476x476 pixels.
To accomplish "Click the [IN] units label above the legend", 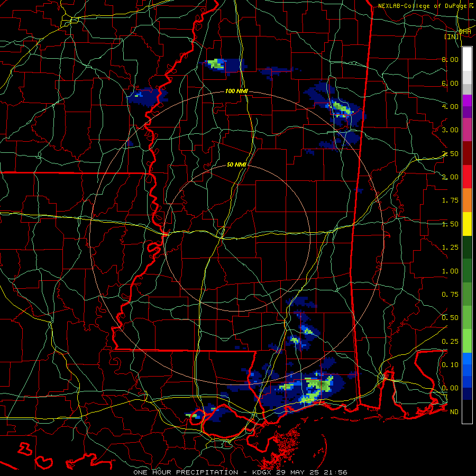I will pyautogui.click(x=452, y=36).
